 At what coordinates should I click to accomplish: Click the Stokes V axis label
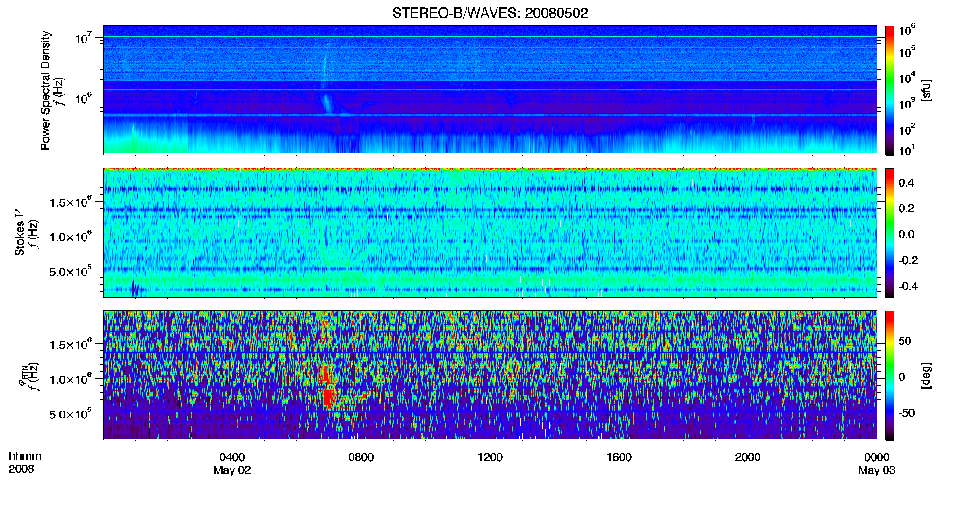pos(20,232)
